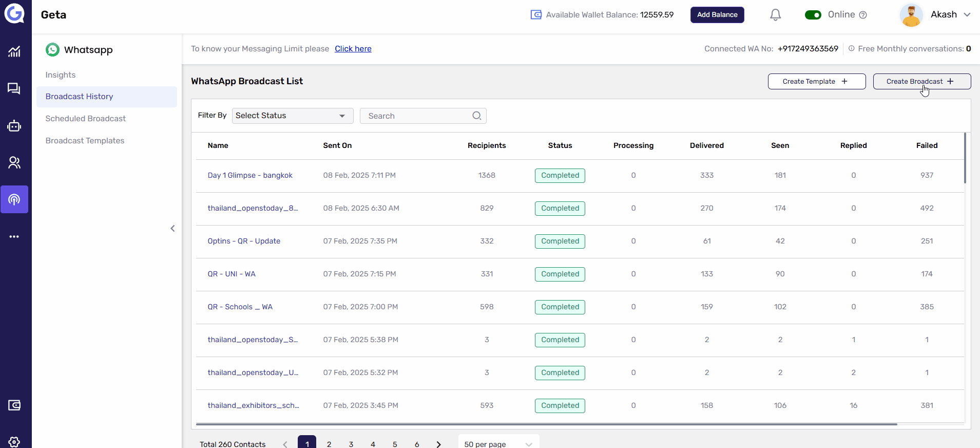Click the broadcast Search input field
Screen dimensions: 980x448
pyautogui.click(x=417, y=116)
